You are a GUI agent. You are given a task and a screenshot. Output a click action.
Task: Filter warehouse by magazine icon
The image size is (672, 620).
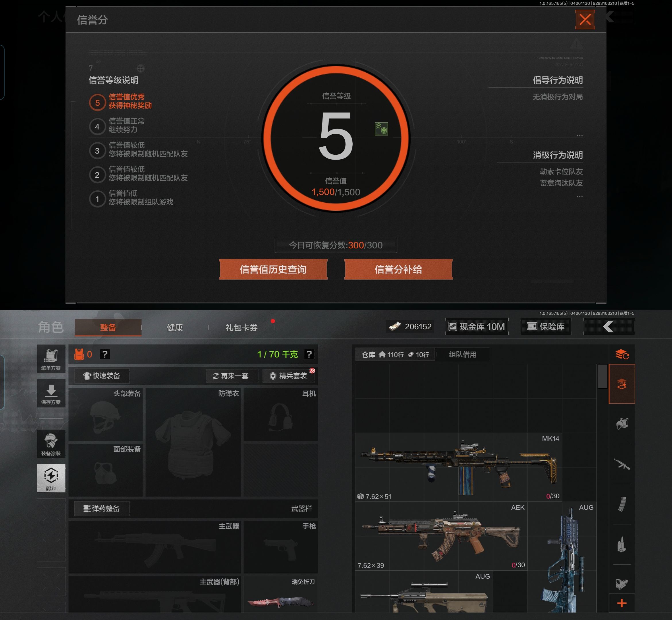[x=622, y=504]
